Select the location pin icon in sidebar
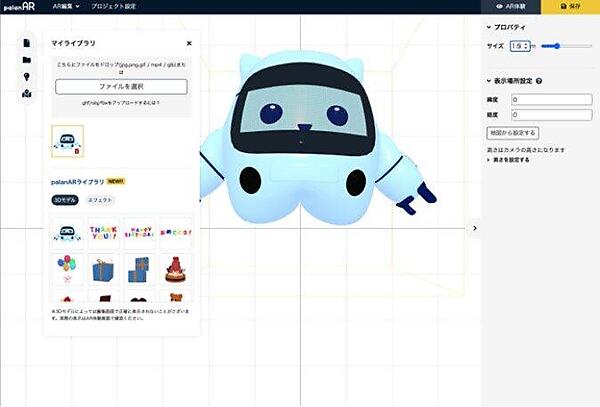 click(x=25, y=77)
